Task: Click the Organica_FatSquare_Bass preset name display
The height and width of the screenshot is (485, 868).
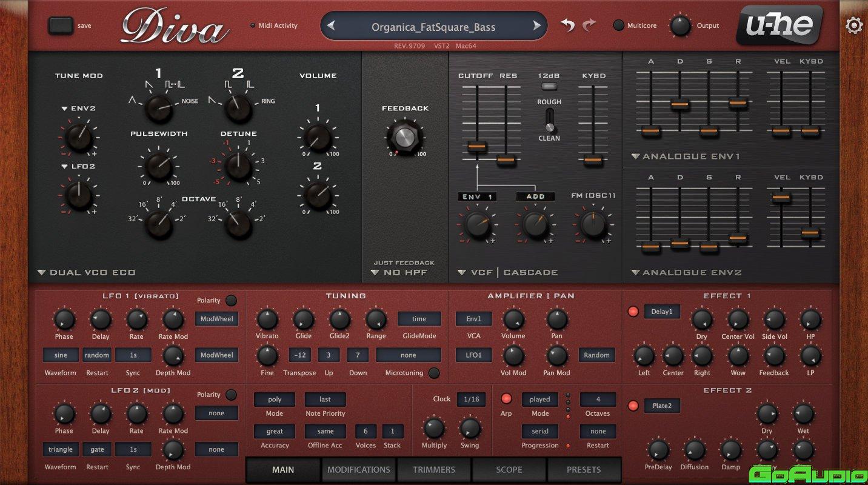Action: click(433, 26)
